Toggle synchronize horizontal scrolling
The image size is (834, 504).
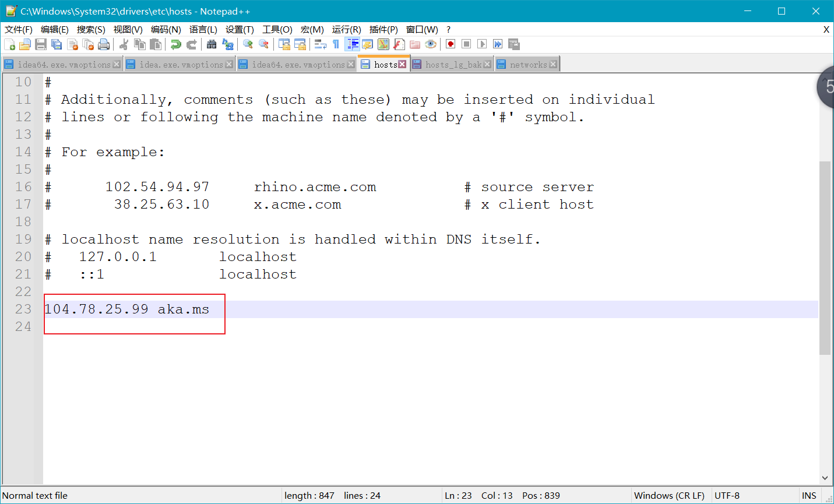(300, 44)
